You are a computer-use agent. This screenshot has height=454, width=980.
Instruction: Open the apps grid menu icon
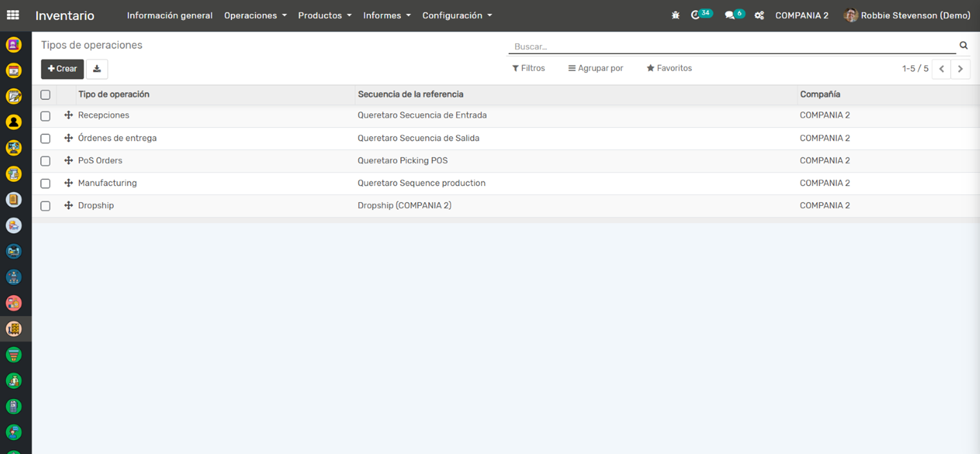(x=13, y=15)
